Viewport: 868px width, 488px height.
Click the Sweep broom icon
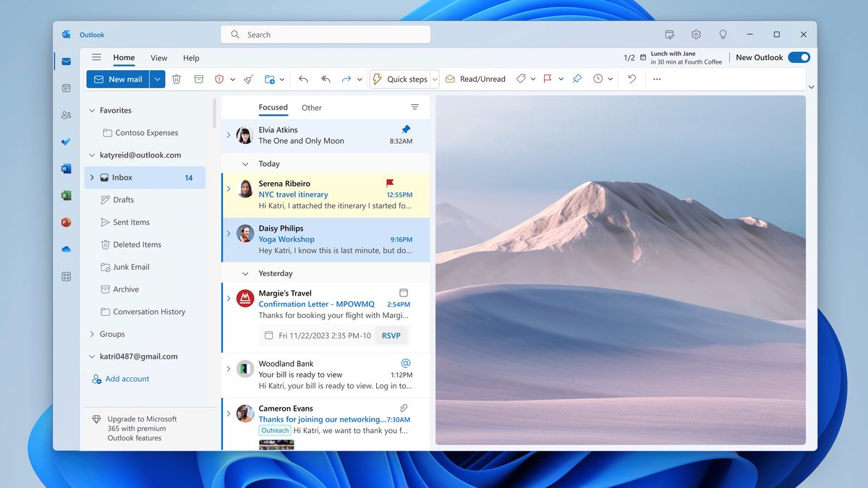(x=248, y=80)
